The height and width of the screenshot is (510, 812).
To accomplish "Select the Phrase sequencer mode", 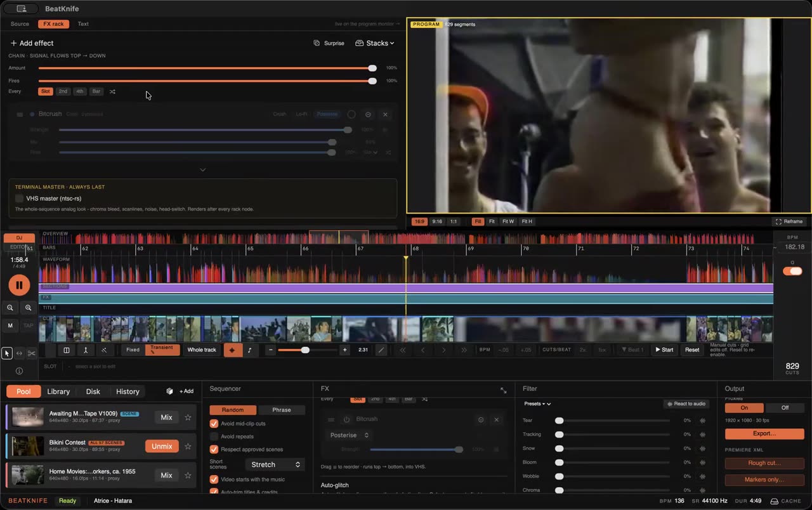I will point(282,410).
